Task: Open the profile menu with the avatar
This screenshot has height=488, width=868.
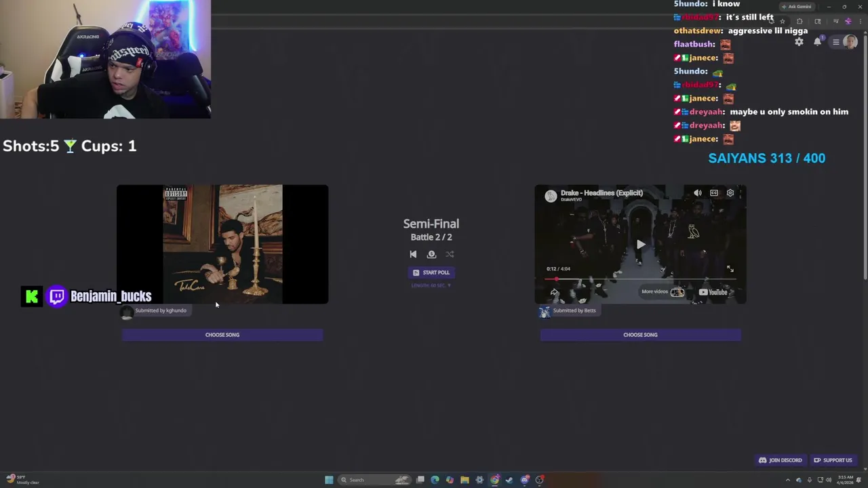Action: pyautogui.click(x=844, y=41)
